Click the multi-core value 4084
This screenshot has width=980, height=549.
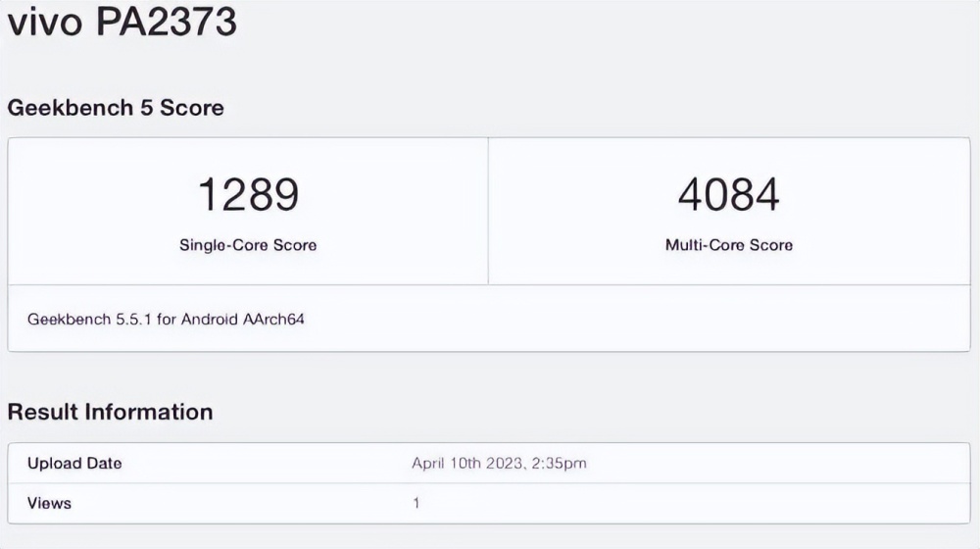pyautogui.click(x=729, y=194)
